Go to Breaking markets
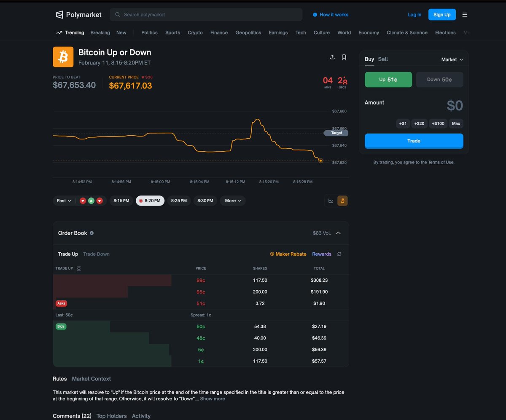 100,32
